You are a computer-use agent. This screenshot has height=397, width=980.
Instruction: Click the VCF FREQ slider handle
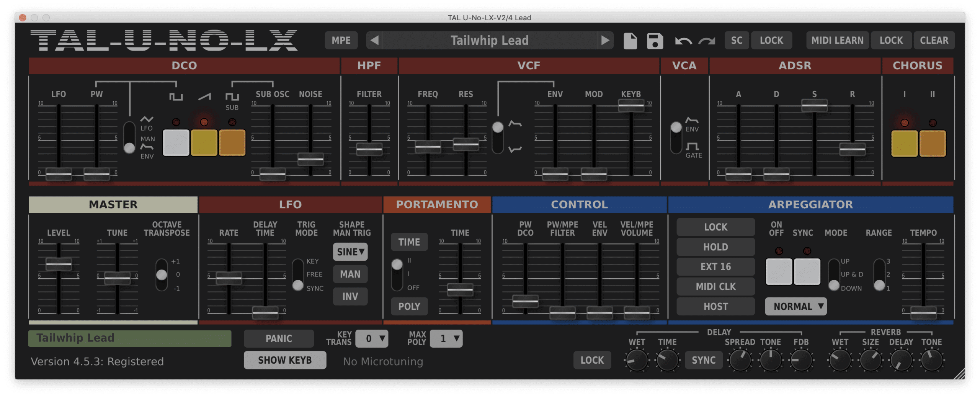(428, 146)
